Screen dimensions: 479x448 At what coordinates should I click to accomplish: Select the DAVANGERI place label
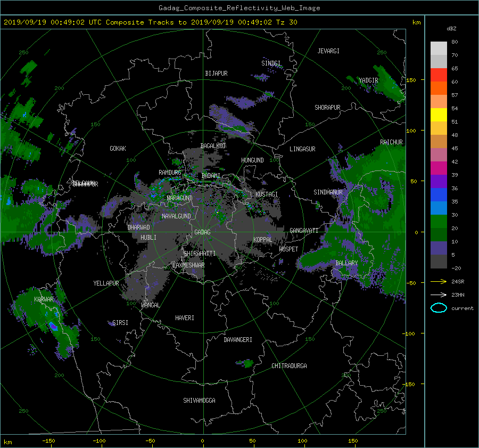tap(238, 340)
